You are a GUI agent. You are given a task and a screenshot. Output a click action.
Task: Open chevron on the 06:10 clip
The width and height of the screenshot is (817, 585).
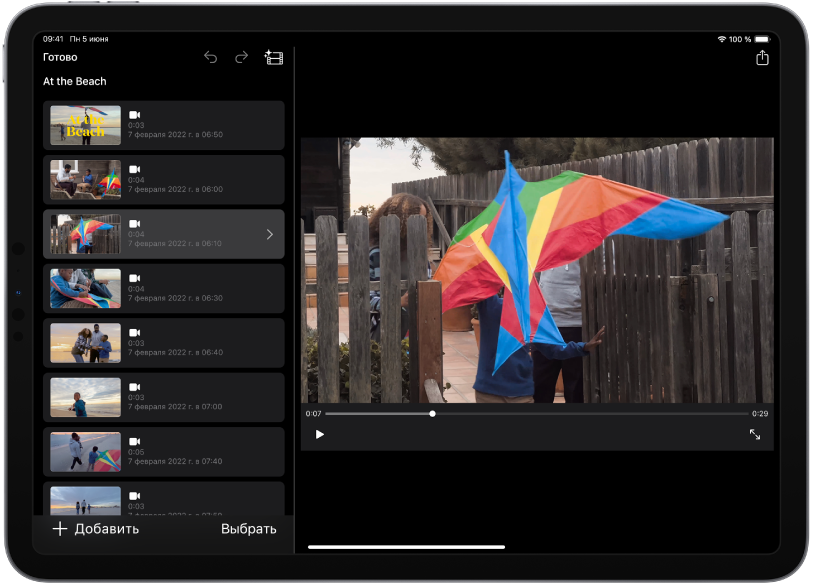(x=270, y=234)
